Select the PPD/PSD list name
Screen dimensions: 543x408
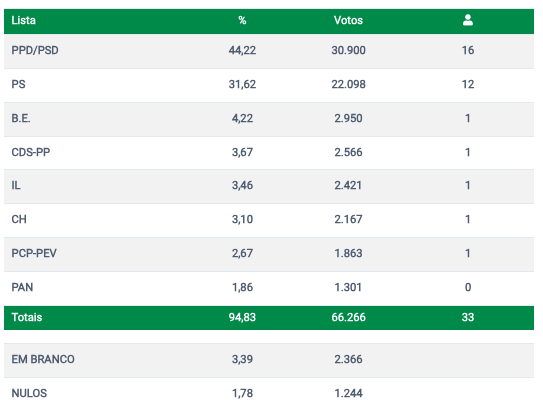[35, 51]
